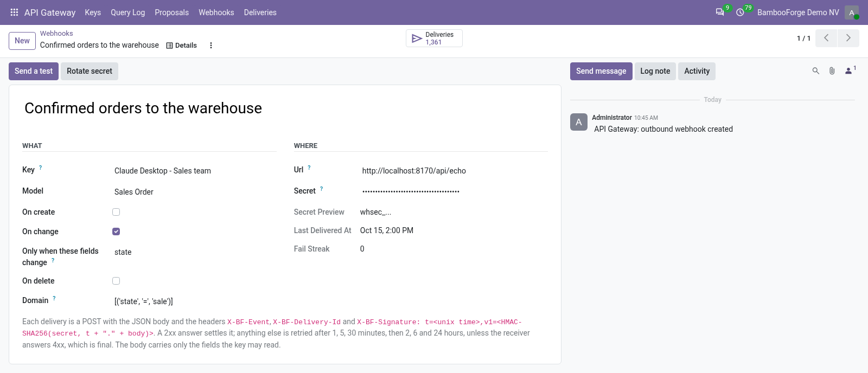Schedule with the Activity button
Viewport: 868px width, 373px height.
click(x=697, y=71)
